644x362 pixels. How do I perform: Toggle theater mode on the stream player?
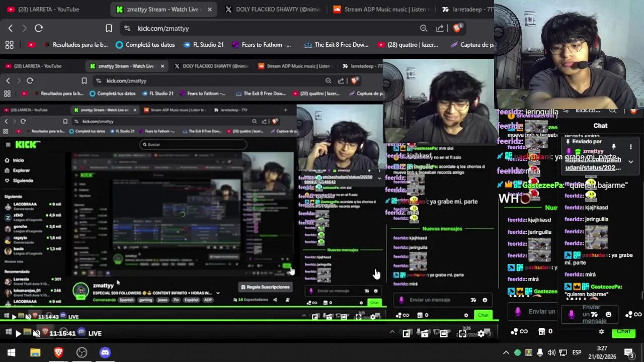443,333
